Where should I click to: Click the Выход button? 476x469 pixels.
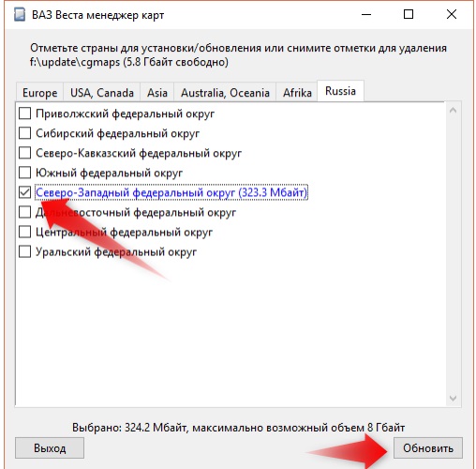pos(50,448)
